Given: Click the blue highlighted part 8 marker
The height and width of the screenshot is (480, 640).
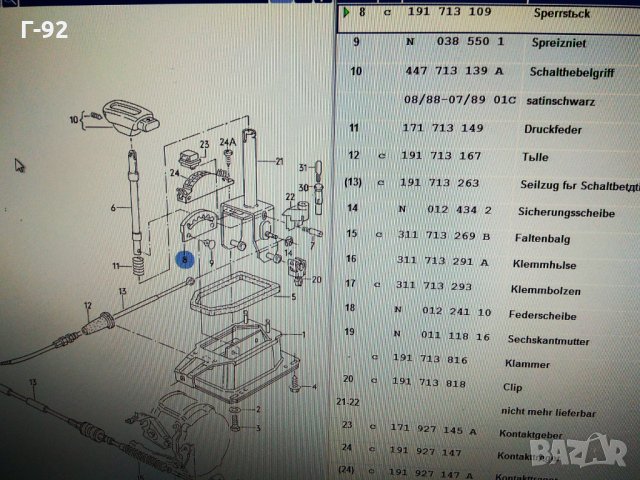Looking at the screenshot, I should pos(184,260).
